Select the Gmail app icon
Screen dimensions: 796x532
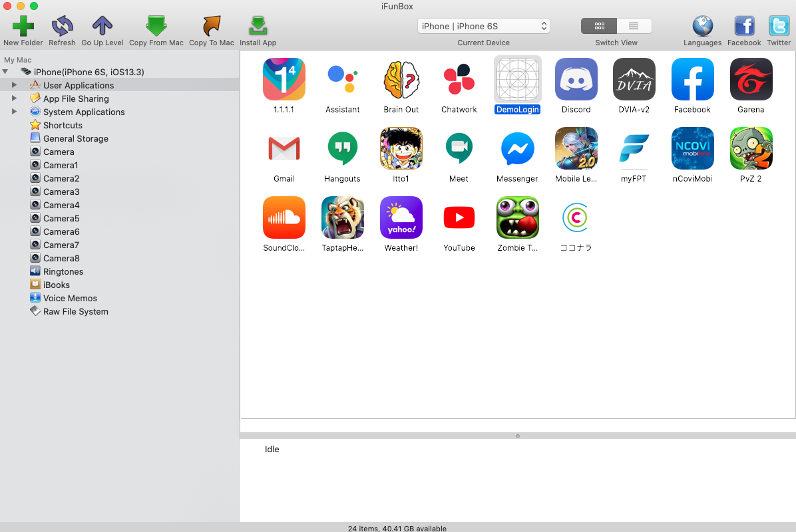coord(284,148)
